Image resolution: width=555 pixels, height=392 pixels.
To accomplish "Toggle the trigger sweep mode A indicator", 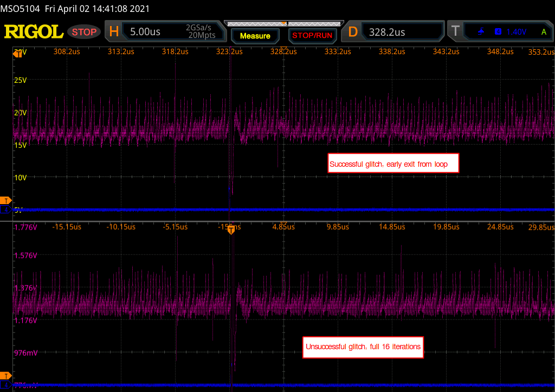I will 544,32.
